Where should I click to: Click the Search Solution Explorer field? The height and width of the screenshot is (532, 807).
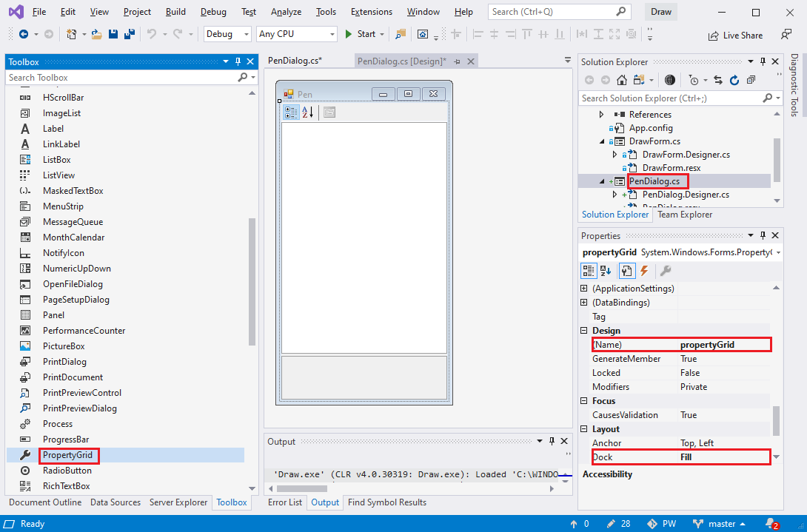point(671,98)
